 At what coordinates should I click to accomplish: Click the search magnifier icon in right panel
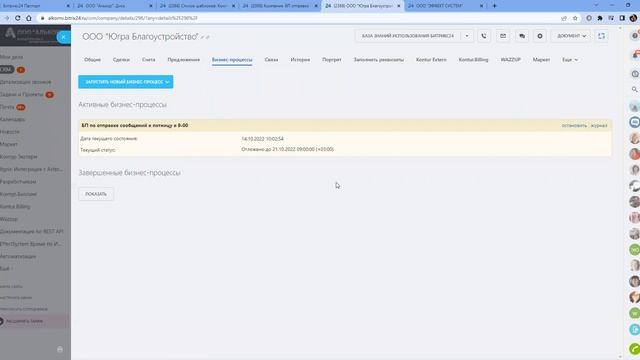(x=635, y=89)
